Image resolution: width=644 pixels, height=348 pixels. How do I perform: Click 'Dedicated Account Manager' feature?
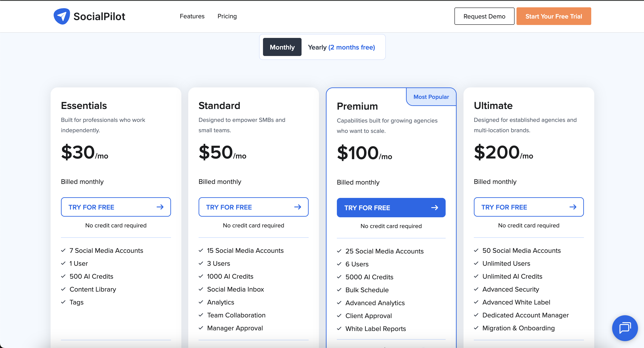(x=526, y=315)
